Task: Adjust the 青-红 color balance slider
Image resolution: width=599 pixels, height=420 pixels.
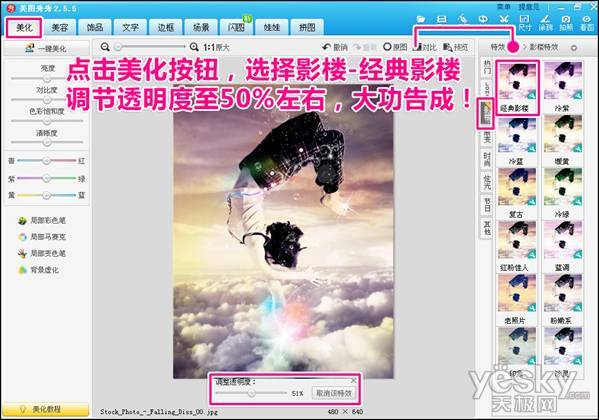Action: coord(47,161)
